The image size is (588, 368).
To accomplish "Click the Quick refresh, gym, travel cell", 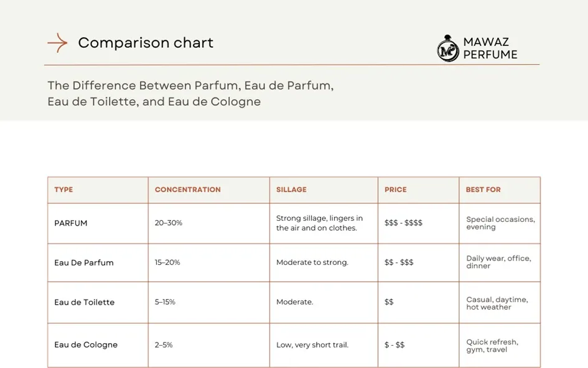I will click(492, 346).
